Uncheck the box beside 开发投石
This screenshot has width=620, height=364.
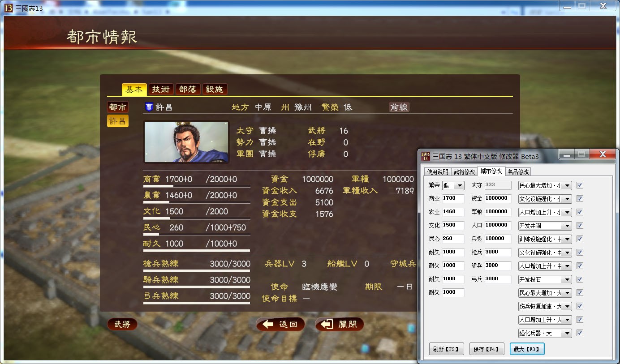click(x=580, y=279)
